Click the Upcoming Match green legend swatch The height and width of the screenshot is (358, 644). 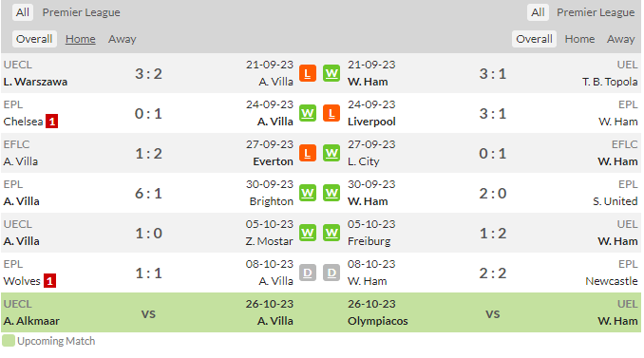9,341
